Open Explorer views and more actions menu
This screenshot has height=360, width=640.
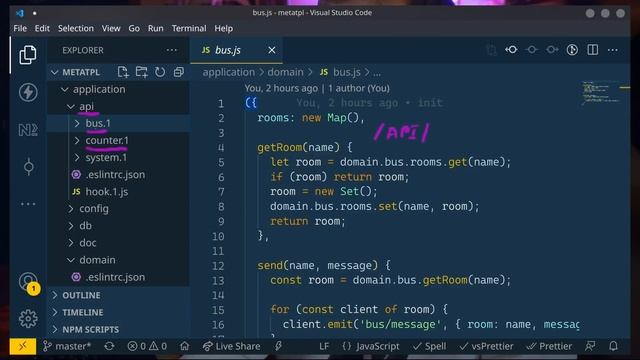172,50
